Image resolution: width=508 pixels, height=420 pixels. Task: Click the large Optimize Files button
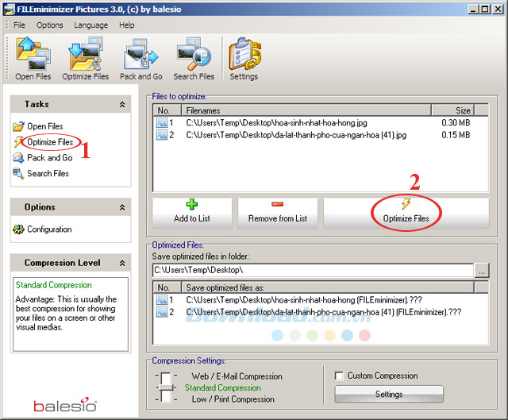(406, 213)
